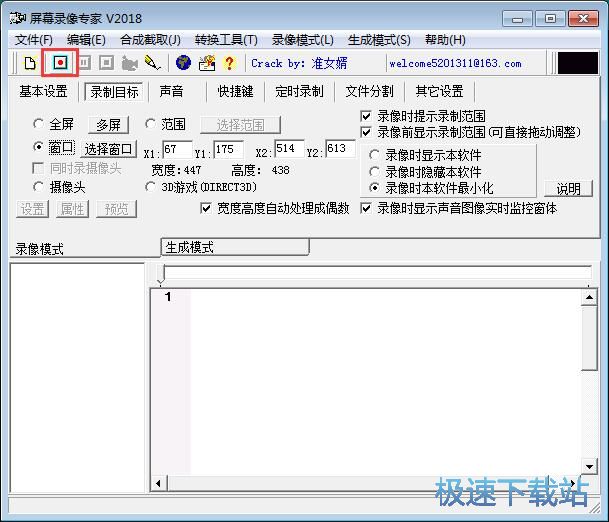609x522 pixels.
Task: Switch to the 文件分割 tab
Action: click(369, 92)
